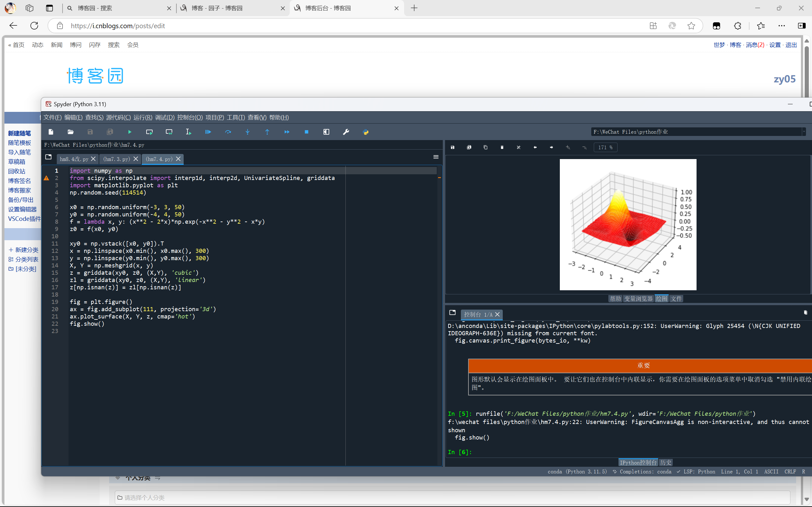Image resolution: width=812 pixels, height=507 pixels.
Task: Toggle the Edge sidebar pane button
Action: (x=801, y=26)
